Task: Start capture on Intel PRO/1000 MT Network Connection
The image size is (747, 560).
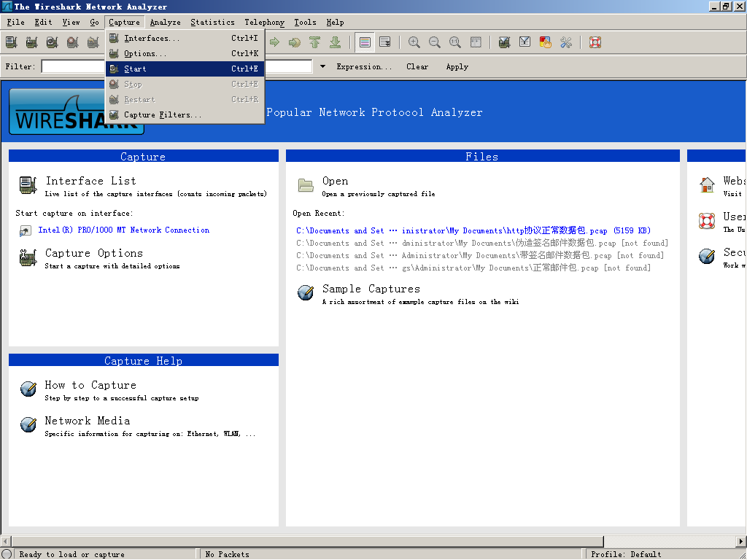Action: click(123, 230)
